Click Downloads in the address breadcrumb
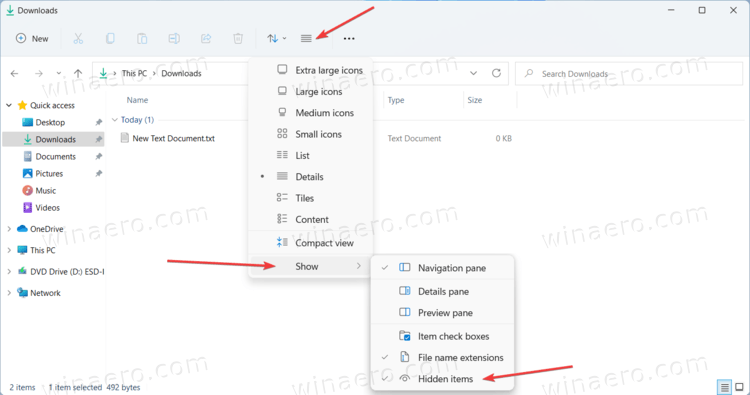The height and width of the screenshot is (395, 750). [181, 74]
